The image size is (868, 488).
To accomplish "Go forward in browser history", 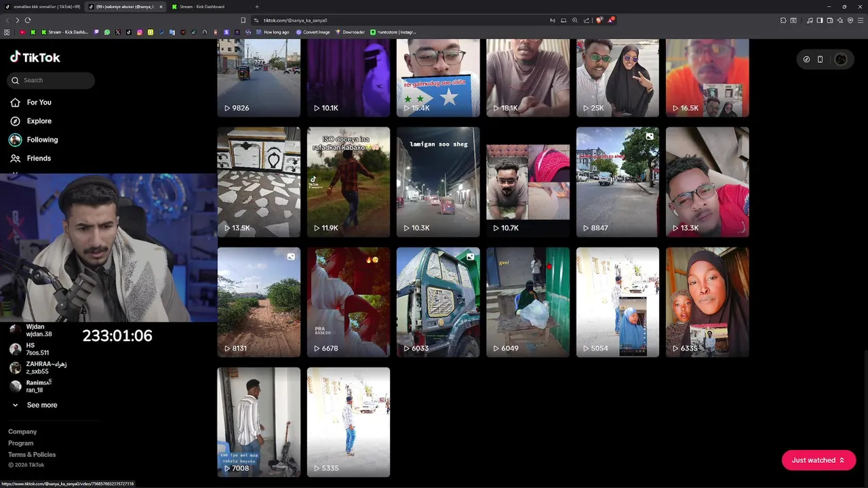I will 18,20.
